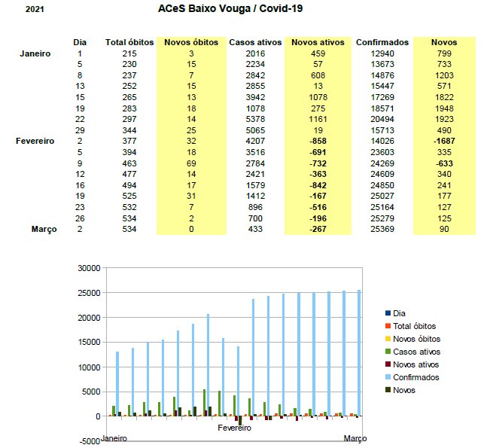Image resolution: width=490 pixels, height=448 pixels.
Task: Click the Casos ativos green legend swatch
Action: pyautogui.click(x=388, y=352)
